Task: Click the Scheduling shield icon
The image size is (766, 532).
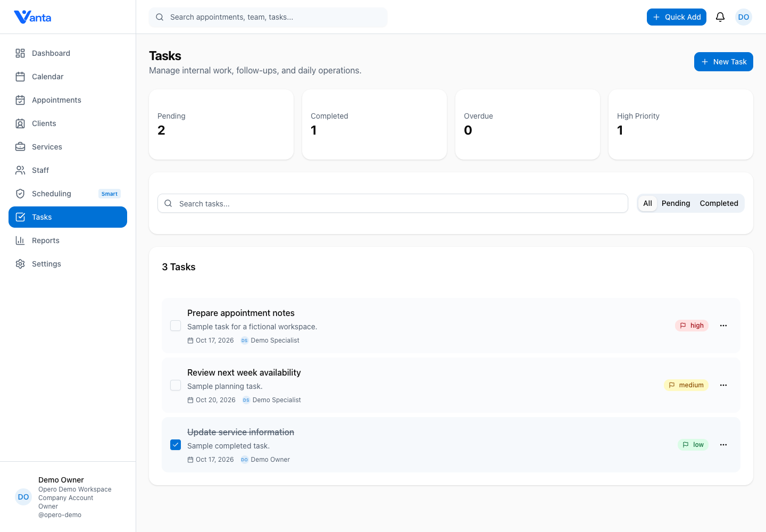Action: tap(20, 194)
